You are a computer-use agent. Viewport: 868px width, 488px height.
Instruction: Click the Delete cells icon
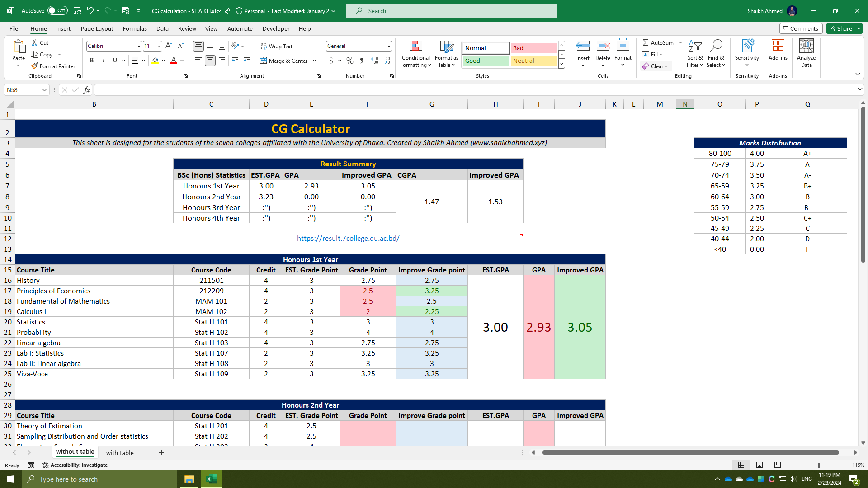click(x=603, y=47)
